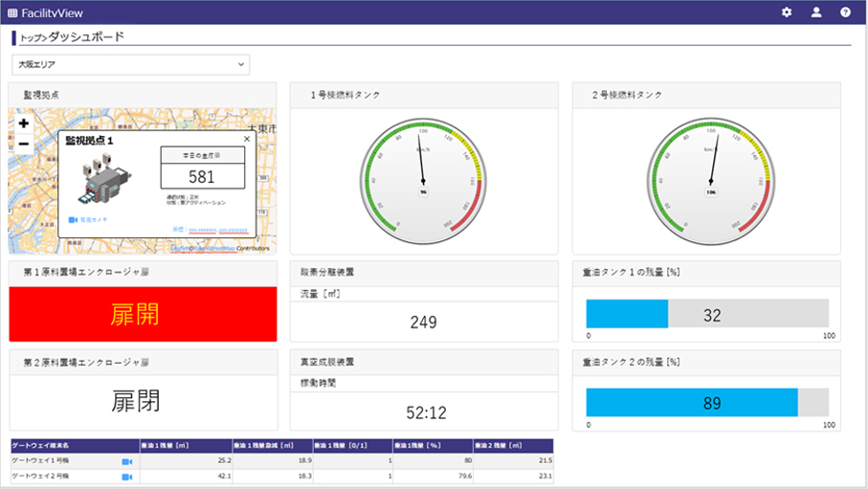This screenshot has width=868, height=489.
Task: Open the 大阪エリア area dropdown
Action: (x=131, y=64)
